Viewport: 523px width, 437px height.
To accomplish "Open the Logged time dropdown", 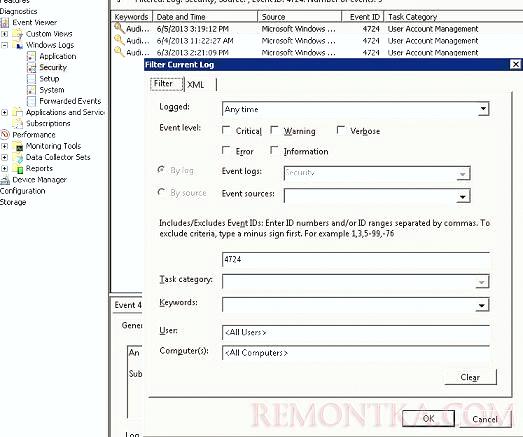I will [x=483, y=109].
